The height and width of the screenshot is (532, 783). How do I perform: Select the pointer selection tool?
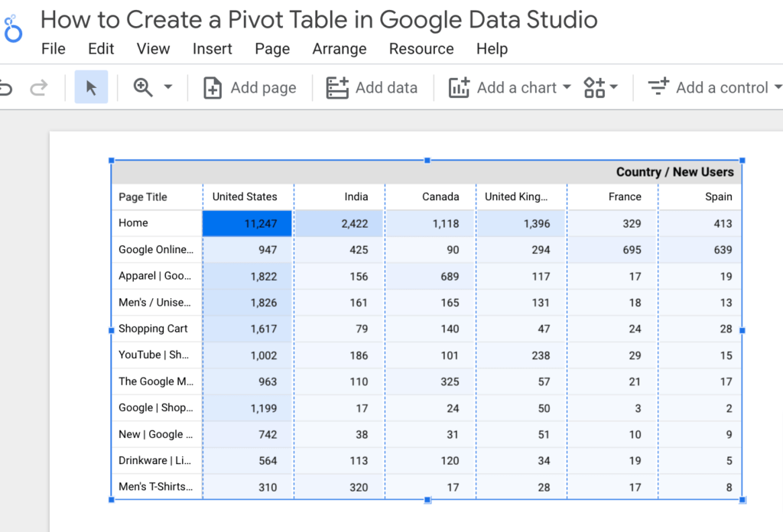[91, 87]
